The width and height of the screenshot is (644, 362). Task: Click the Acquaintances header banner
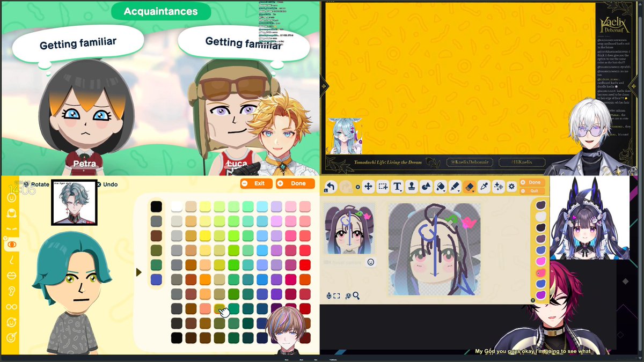(x=160, y=11)
